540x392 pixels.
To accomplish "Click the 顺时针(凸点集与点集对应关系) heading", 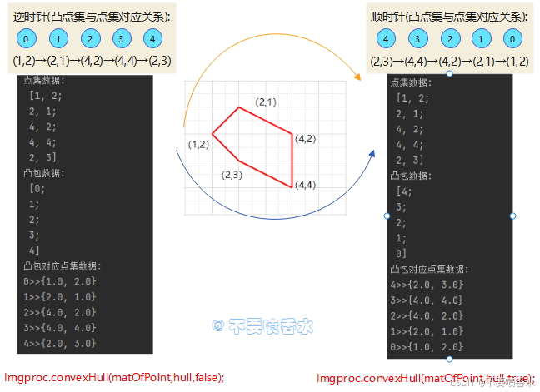I will (x=449, y=17).
